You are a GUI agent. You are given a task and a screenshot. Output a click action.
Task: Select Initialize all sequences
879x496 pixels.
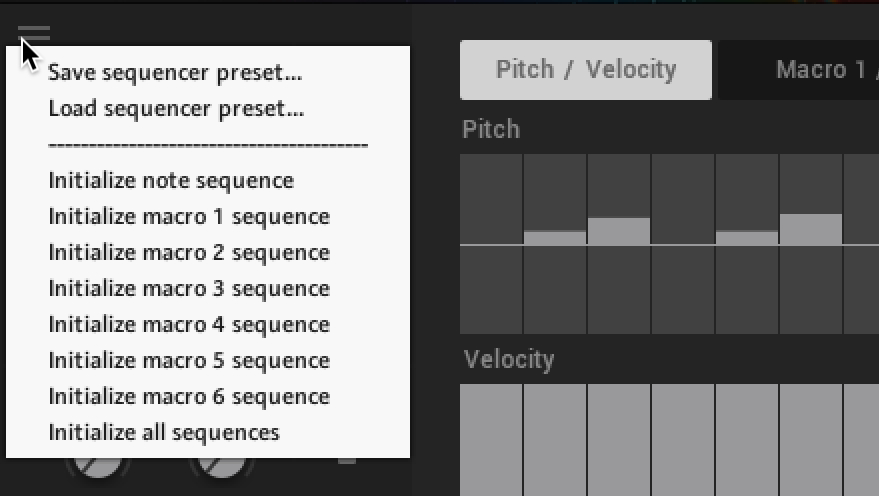pos(164,432)
